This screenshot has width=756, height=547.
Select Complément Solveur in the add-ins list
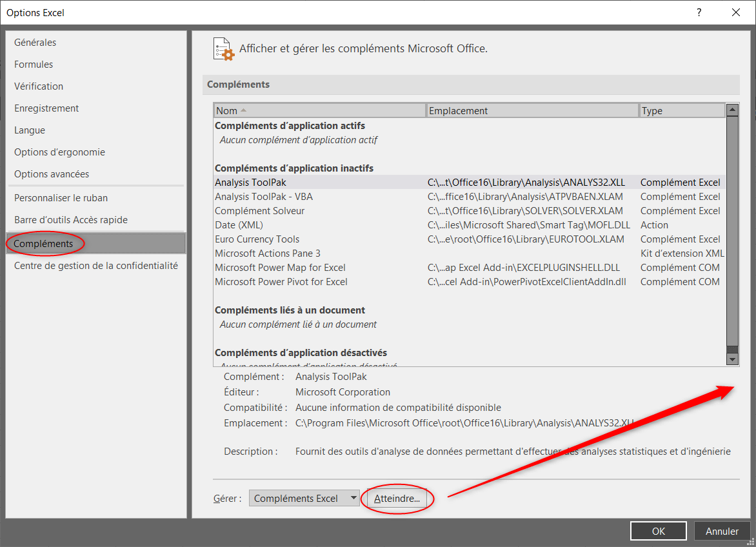pyautogui.click(x=260, y=211)
